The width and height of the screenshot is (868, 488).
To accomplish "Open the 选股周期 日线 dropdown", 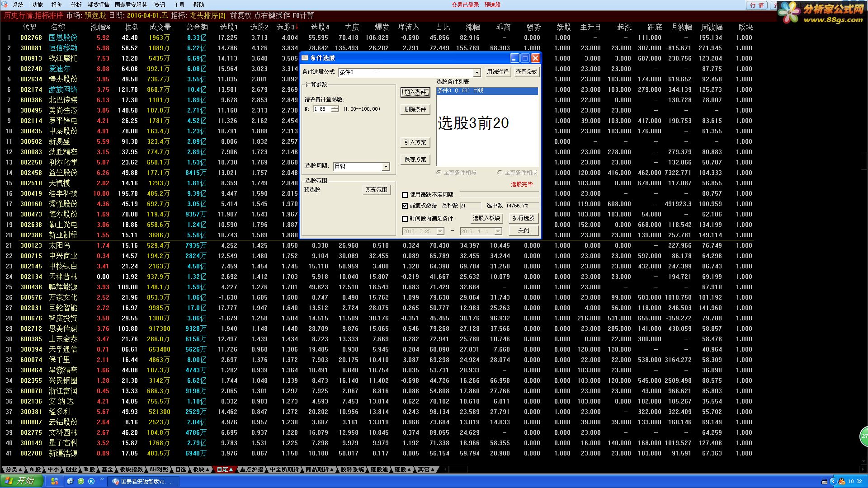I will [386, 167].
